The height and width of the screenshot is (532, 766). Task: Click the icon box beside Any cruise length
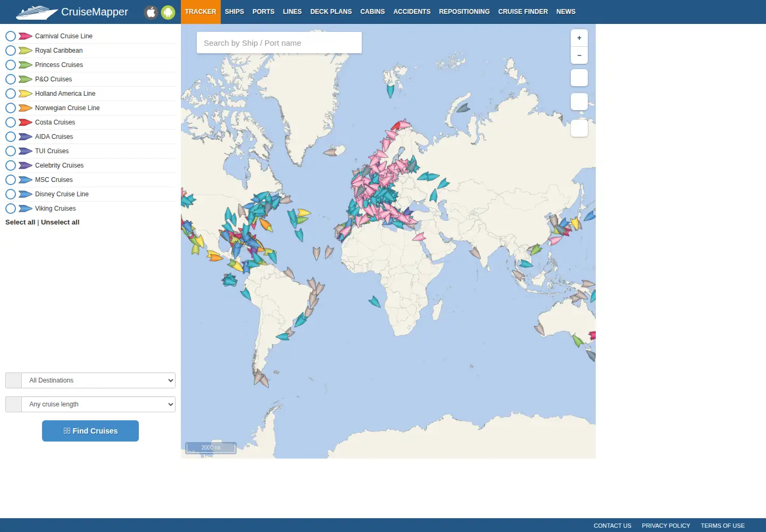pyautogui.click(x=13, y=404)
